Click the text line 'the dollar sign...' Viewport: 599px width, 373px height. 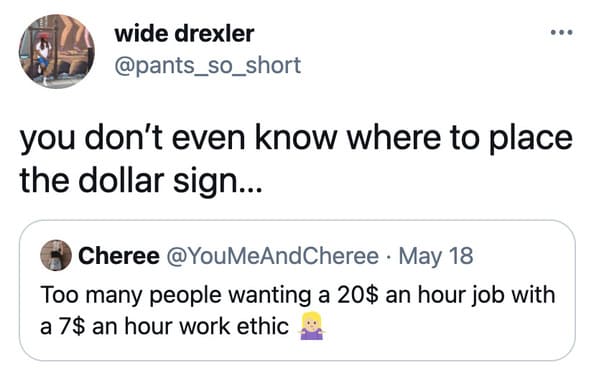(x=141, y=180)
